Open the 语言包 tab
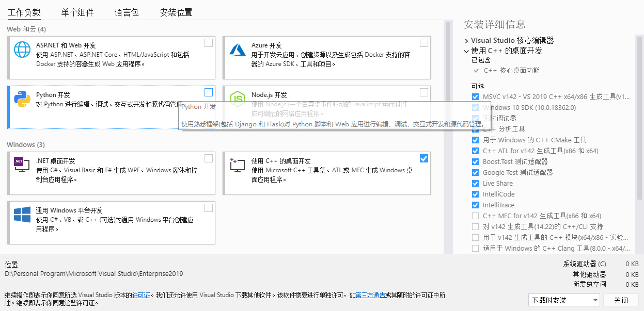Viewport: 644px width, 311px height. point(127,12)
